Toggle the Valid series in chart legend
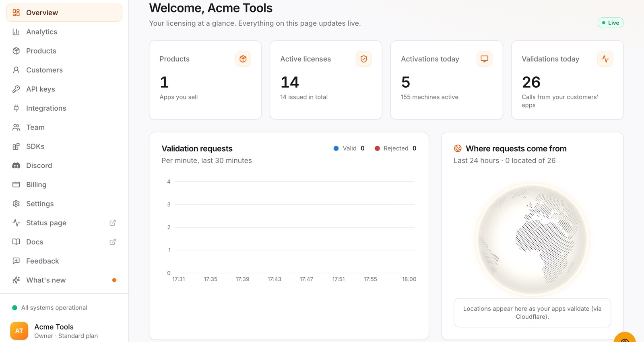644x342 pixels. tap(349, 148)
